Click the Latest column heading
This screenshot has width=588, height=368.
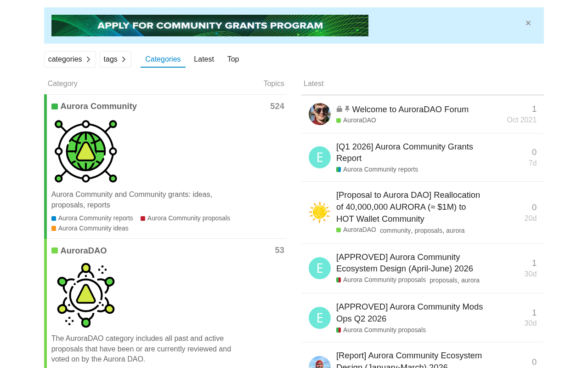(x=314, y=84)
